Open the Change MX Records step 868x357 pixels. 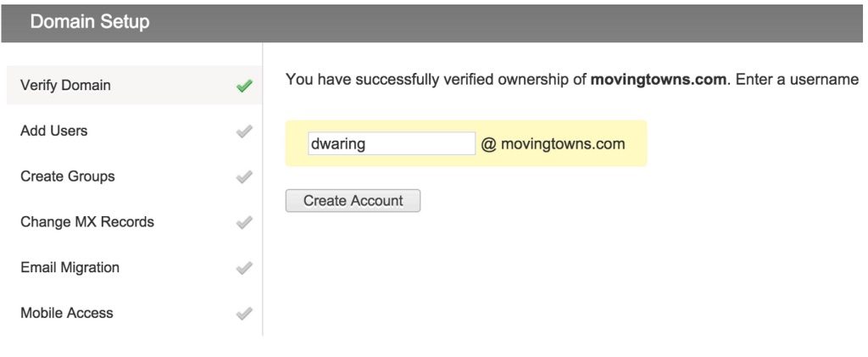(x=134, y=221)
